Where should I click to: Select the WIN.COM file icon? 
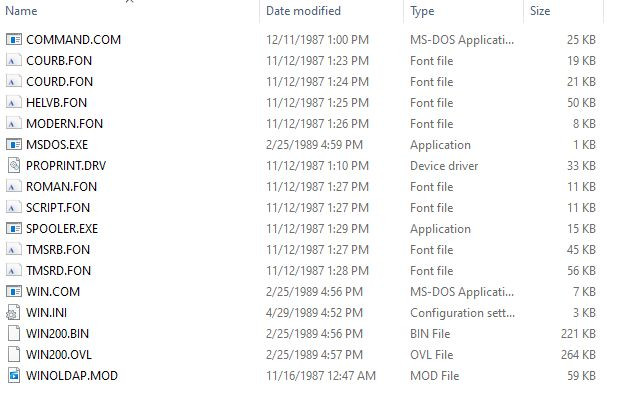(x=13, y=292)
